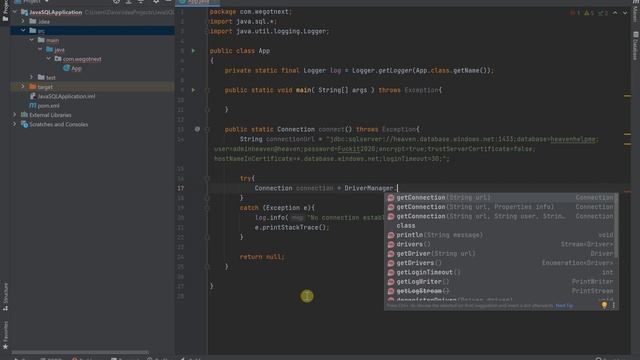The height and width of the screenshot is (360, 640).
Task: Switch to the App.java editor tab
Action: click(198, 2)
